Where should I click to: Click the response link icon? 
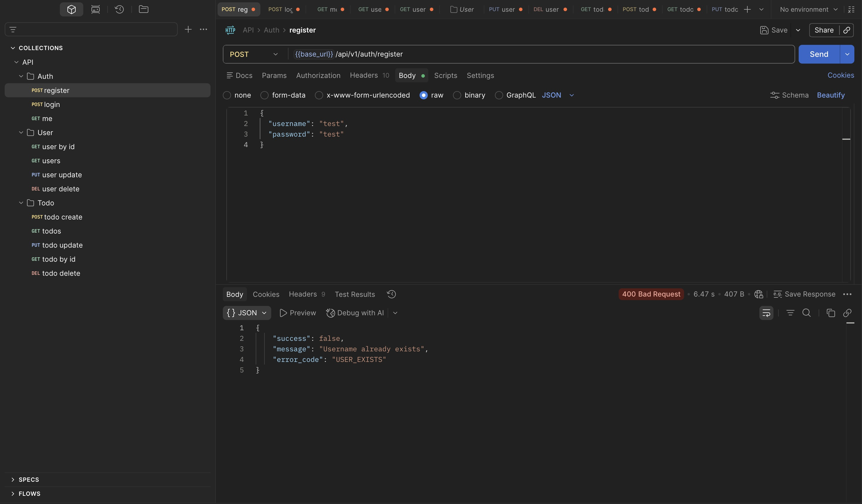[x=847, y=313]
